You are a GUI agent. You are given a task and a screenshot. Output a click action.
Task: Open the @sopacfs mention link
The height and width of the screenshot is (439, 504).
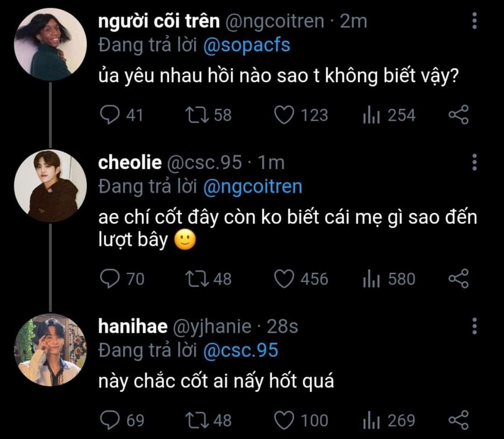(x=247, y=45)
